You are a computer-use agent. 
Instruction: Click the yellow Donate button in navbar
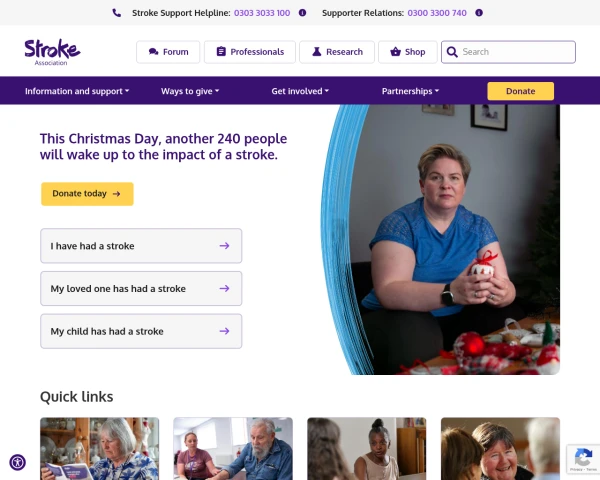(x=520, y=91)
